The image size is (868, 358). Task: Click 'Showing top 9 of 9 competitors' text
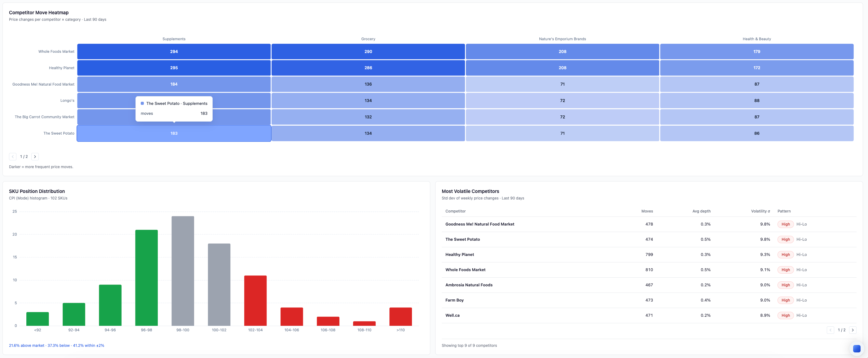(469, 346)
